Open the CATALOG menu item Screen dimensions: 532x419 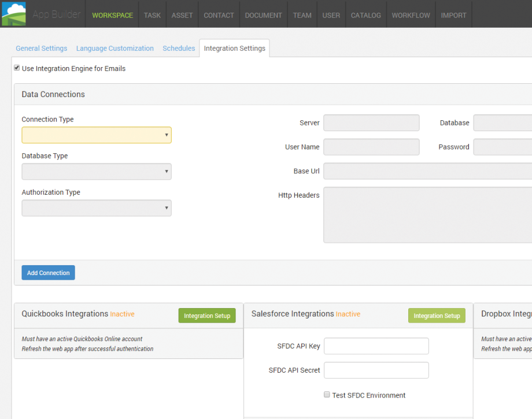click(x=365, y=14)
